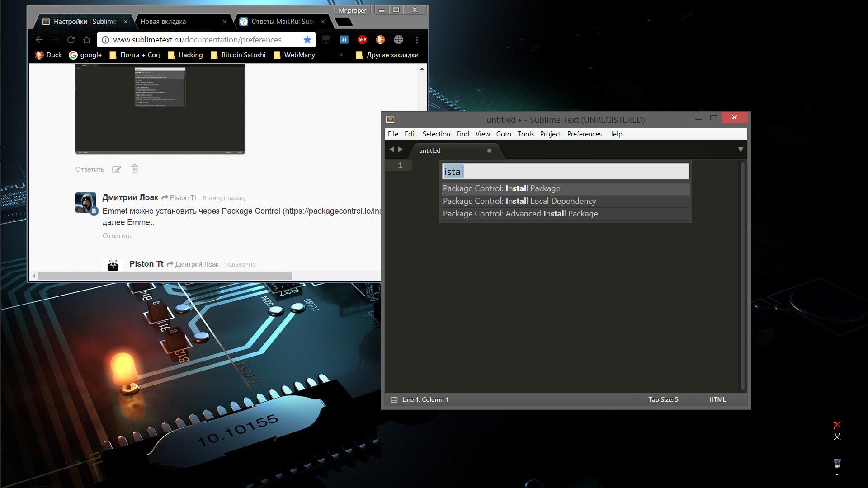Screen dimensions: 868x488
Task: Delete comment with the trash icon
Action: coord(134,169)
